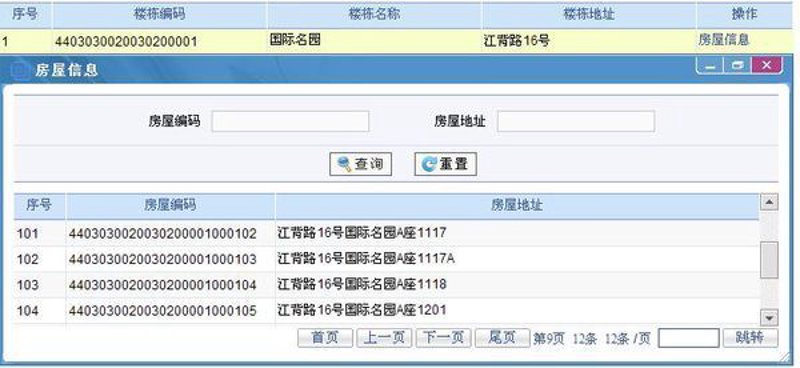Focus the page number jump input
The height and width of the screenshot is (368, 800).
pos(689,338)
